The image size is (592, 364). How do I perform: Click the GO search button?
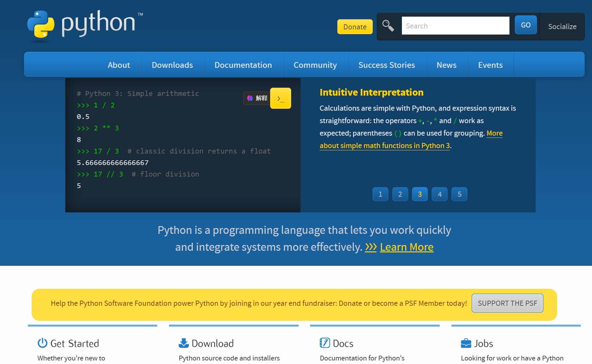click(526, 25)
